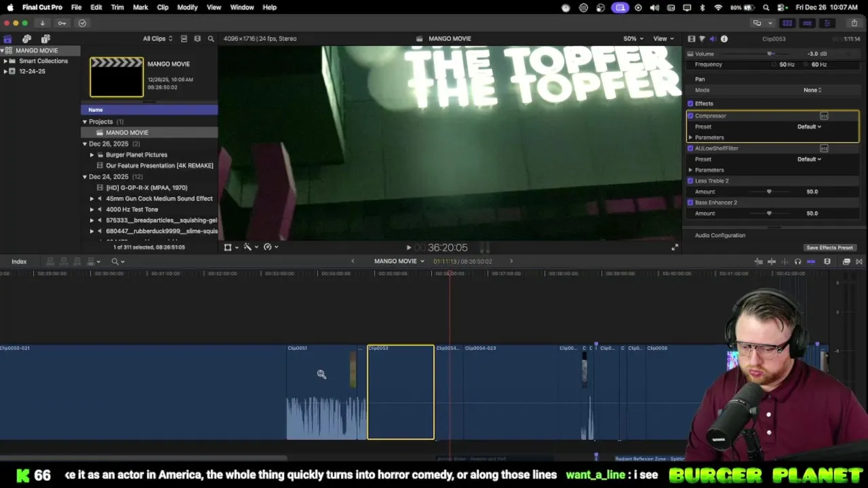The height and width of the screenshot is (488, 868).
Task: Play from viewer play button
Action: point(408,248)
